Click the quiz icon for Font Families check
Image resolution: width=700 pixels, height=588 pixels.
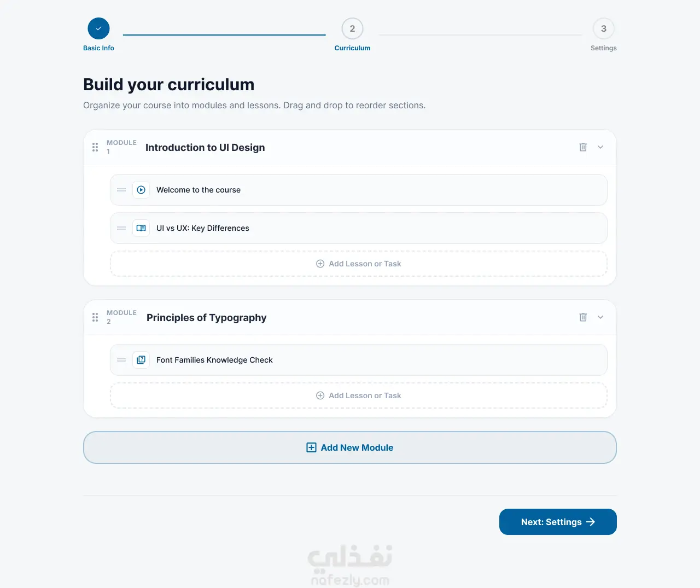[141, 360]
